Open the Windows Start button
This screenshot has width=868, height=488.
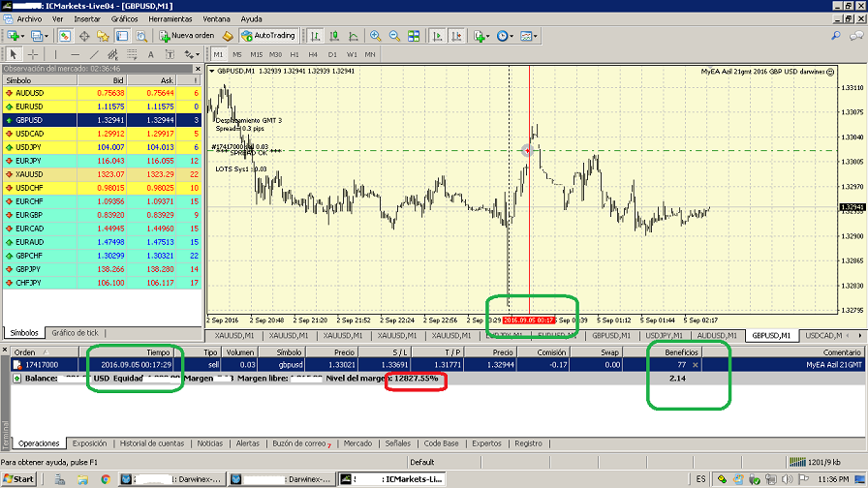point(19,478)
